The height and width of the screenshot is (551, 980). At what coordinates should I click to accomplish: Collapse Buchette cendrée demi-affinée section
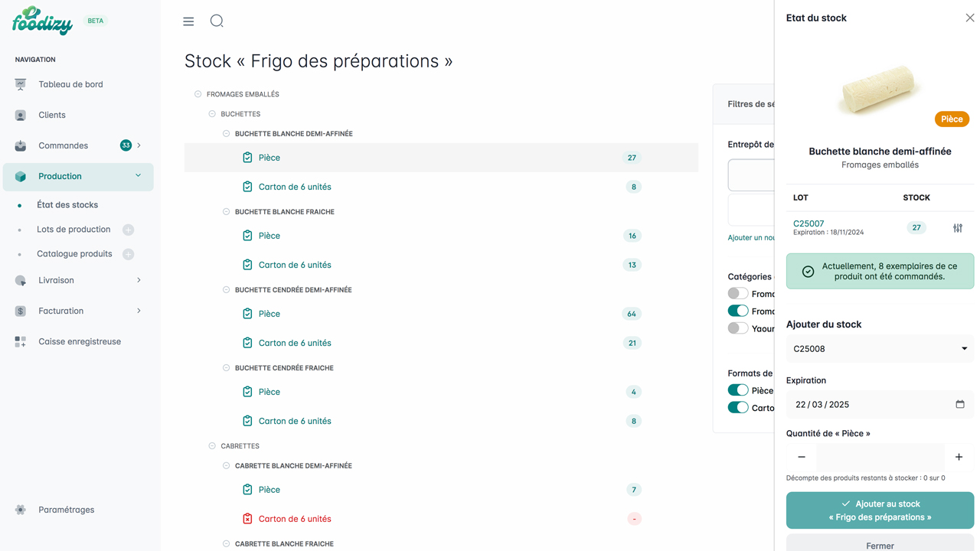click(226, 290)
